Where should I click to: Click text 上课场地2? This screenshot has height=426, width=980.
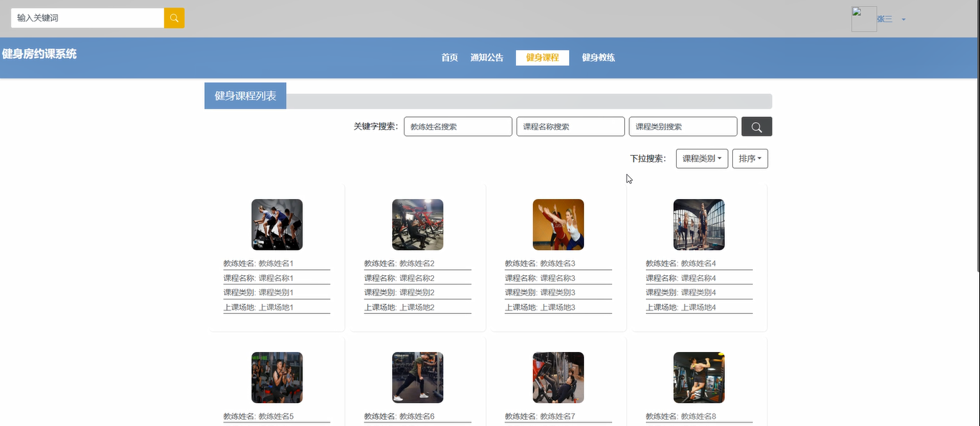[417, 307]
